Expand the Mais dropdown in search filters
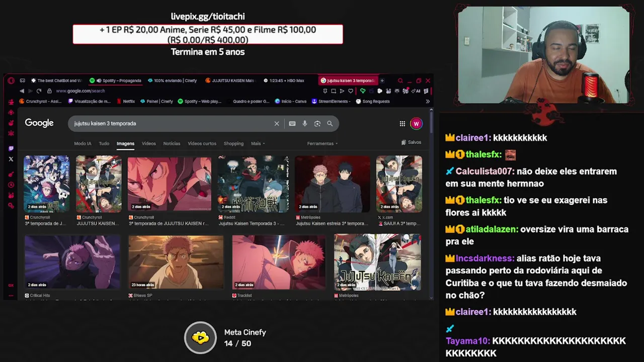 (258, 144)
